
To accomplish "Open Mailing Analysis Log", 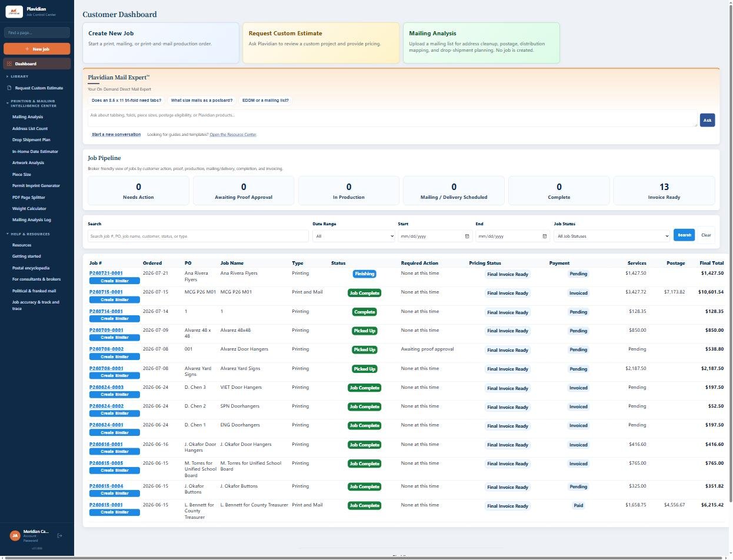I will click(x=32, y=219).
